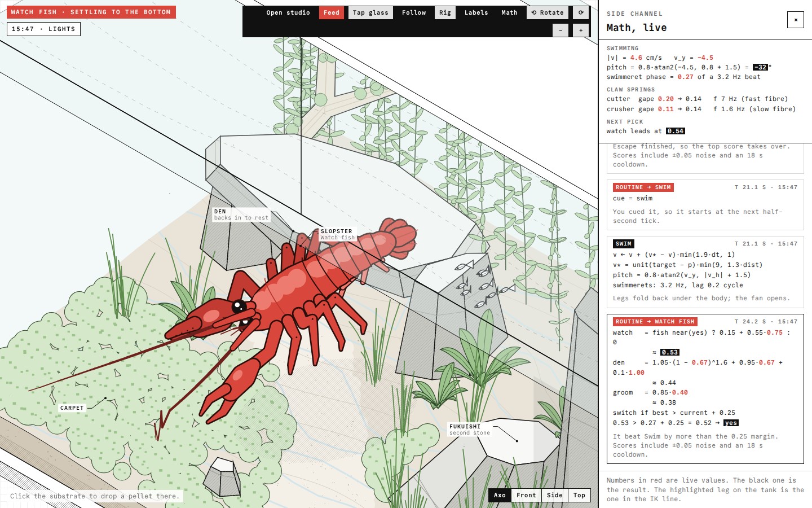Select the Tap glass mode
The image size is (812, 508).
click(370, 12)
